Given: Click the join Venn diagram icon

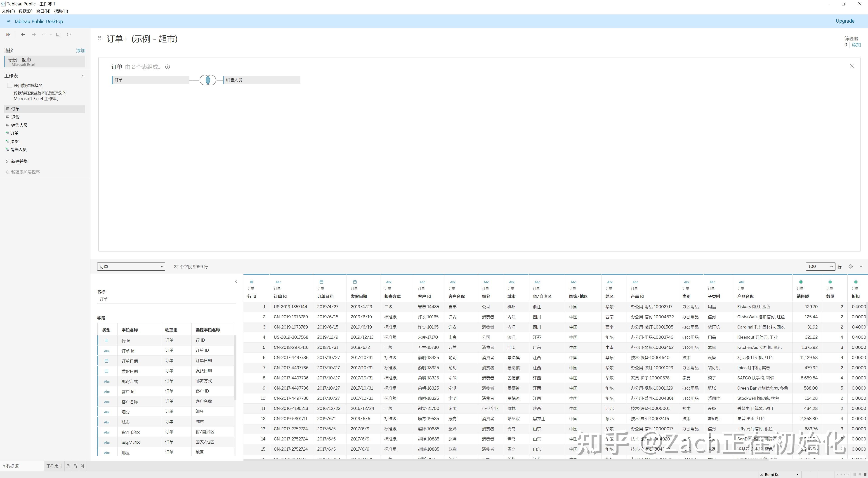Looking at the screenshot, I should (208, 80).
